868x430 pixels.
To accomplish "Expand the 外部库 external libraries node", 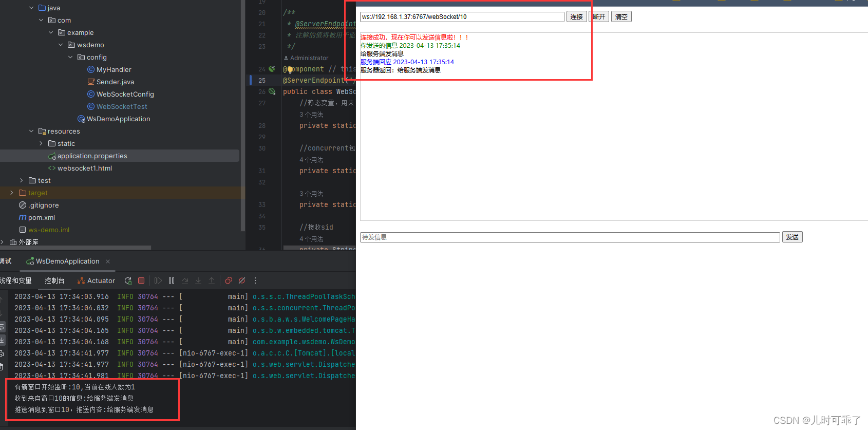I will 2,242.
